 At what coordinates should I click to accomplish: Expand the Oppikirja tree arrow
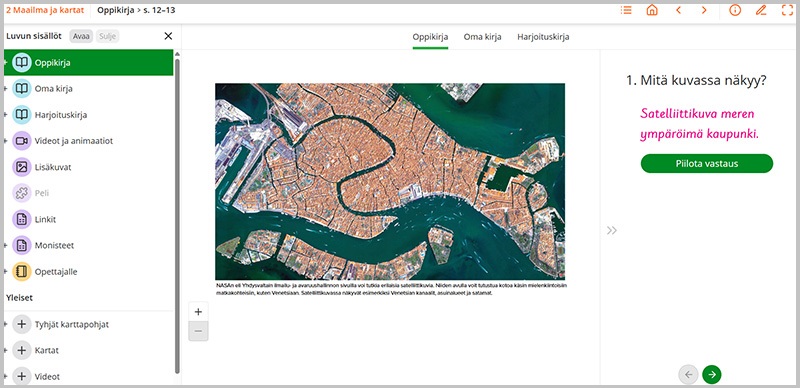[6, 63]
